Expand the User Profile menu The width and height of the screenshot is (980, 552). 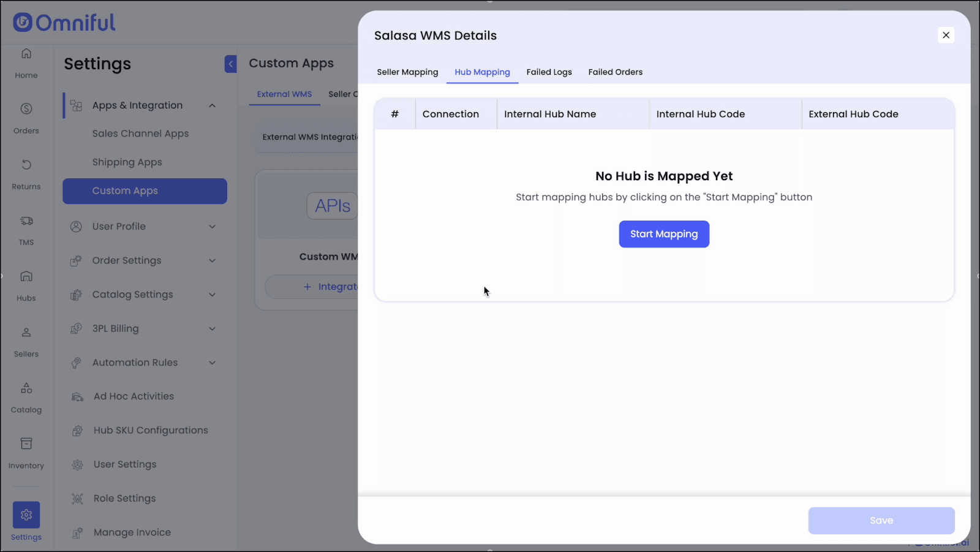pos(212,227)
